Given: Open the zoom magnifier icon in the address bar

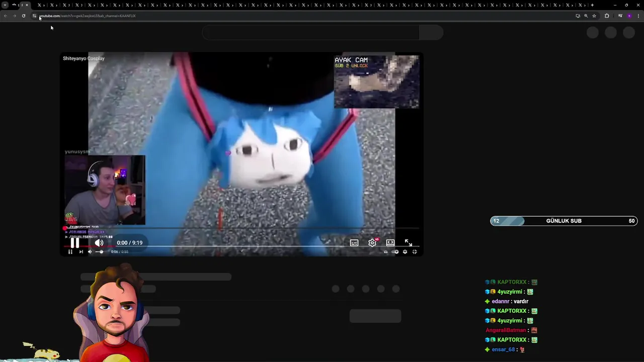Looking at the screenshot, I should pyautogui.click(x=586, y=16).
